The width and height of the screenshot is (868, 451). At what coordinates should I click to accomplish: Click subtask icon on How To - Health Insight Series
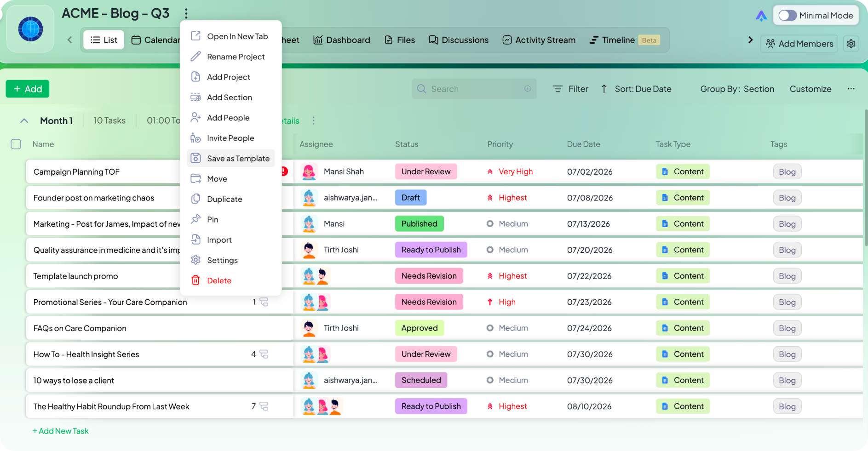[264, 354]
